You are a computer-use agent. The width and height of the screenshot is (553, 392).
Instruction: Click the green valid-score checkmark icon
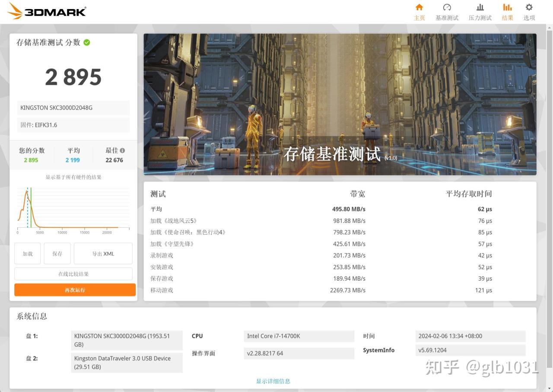(87, 42)
